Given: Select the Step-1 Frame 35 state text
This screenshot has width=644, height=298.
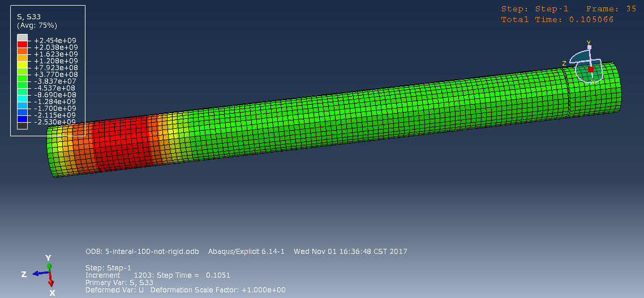Looking at the screenshot, I should point(568,9).
